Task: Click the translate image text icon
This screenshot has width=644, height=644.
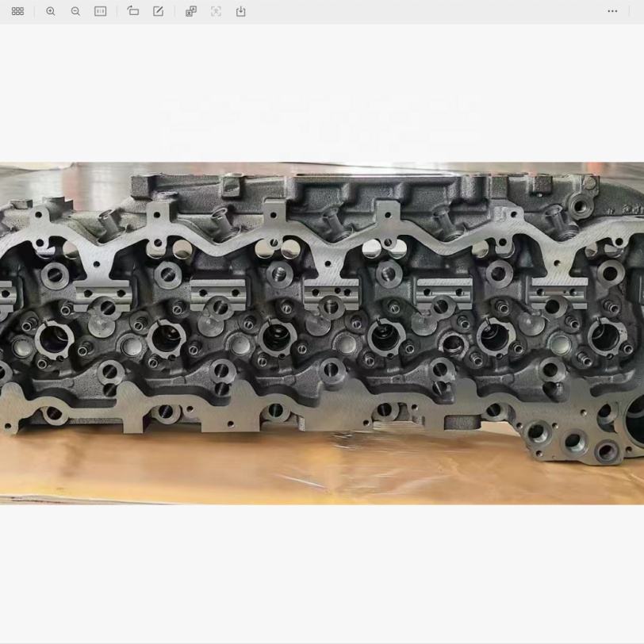Action: tap(191, 11)
